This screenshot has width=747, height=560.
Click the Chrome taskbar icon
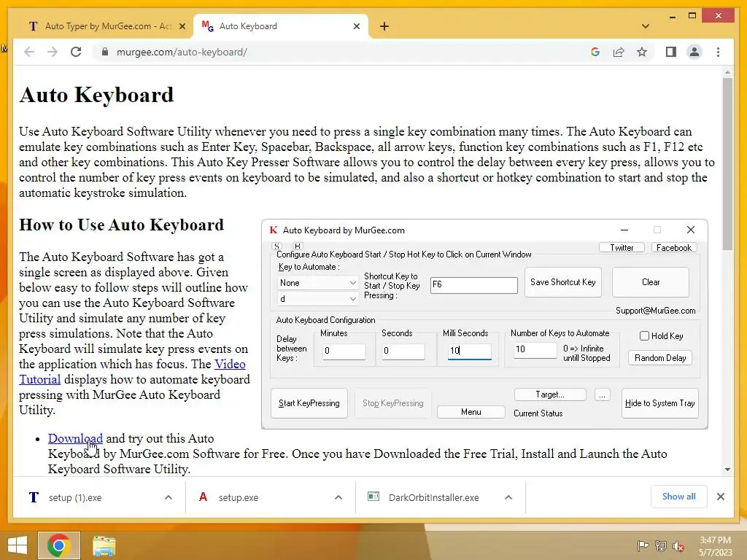click(58, 545)
